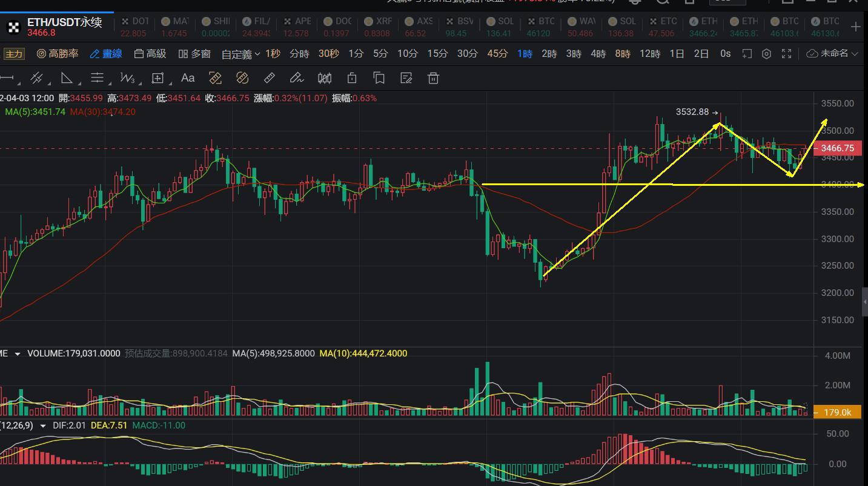Toggle the 高勝率 option
This screenshot has width=868, height=486.
(58, 54)
